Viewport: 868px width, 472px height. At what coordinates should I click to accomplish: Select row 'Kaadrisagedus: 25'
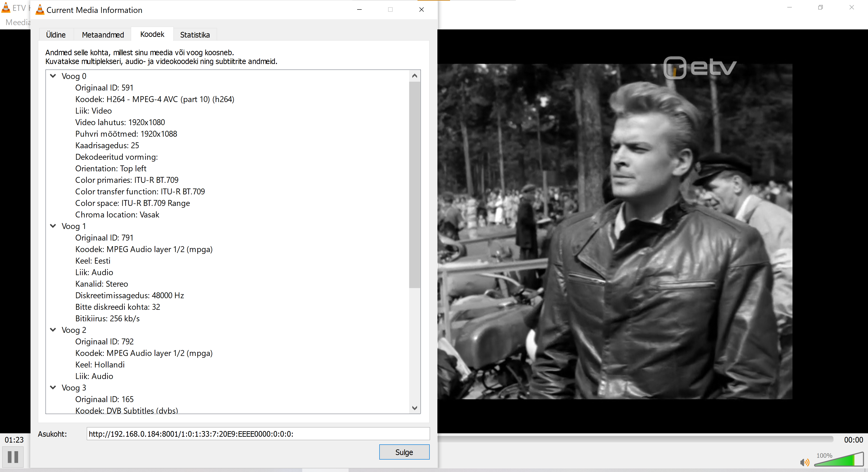coord(107,145)
